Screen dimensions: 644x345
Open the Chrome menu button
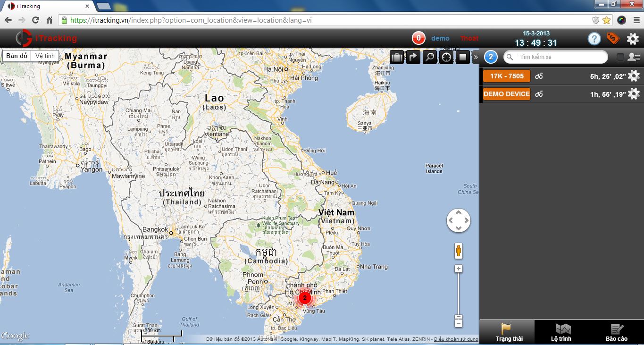636,20
